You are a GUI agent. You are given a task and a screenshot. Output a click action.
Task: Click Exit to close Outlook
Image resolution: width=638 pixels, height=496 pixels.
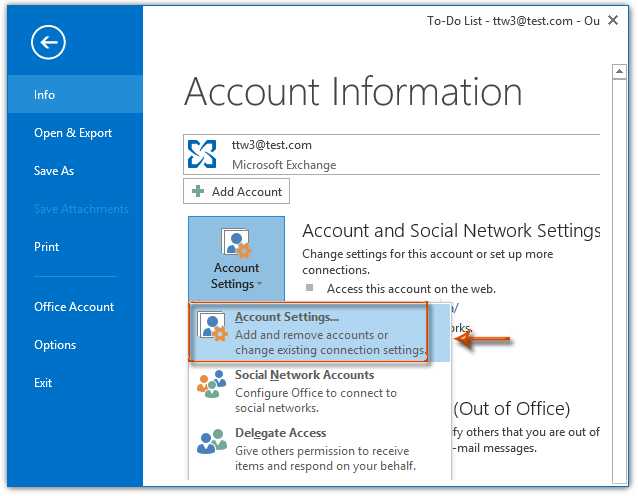click(43, 383)
